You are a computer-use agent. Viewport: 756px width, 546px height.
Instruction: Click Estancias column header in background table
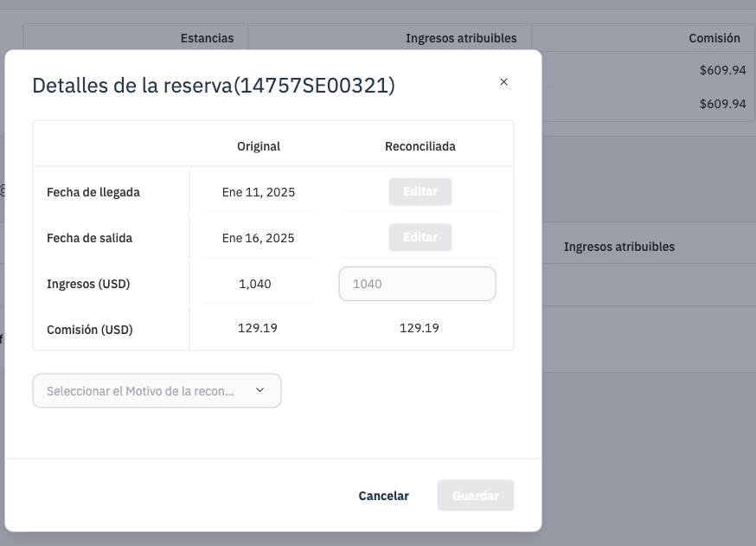coord(207,38)
